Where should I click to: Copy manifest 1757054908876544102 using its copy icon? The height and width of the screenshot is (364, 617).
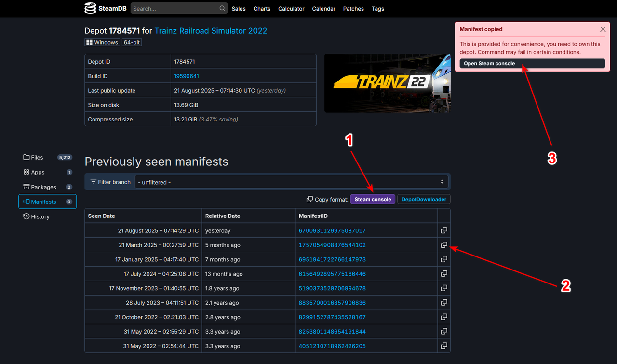tap(444, 245)
